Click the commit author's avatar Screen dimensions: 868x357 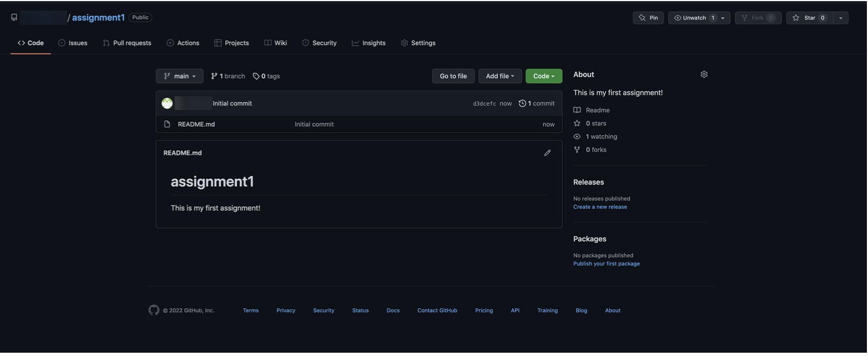167,103
